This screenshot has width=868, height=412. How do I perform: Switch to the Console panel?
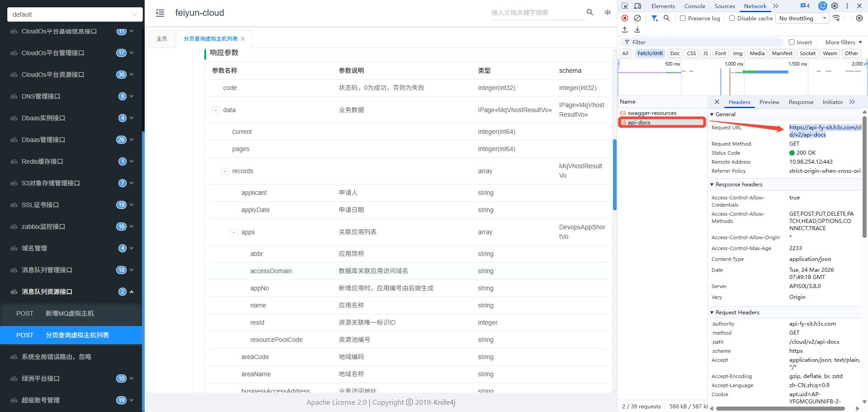coord(694,6)
